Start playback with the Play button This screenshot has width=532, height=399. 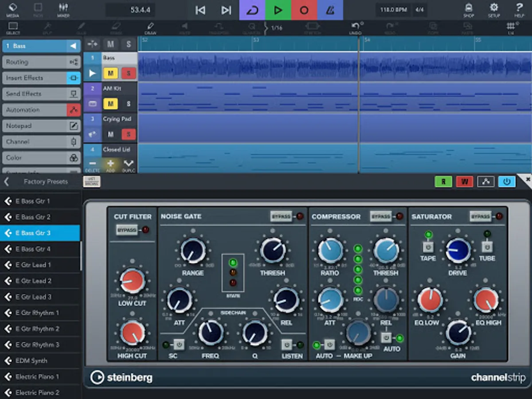[278, 10]
